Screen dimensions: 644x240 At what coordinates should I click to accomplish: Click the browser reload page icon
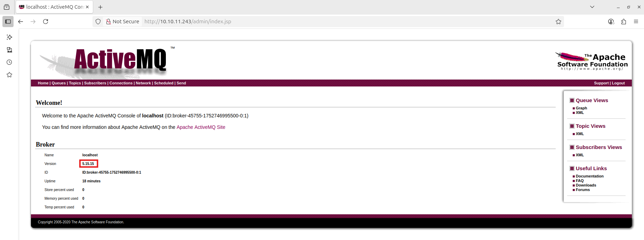(x=46, y=22)
